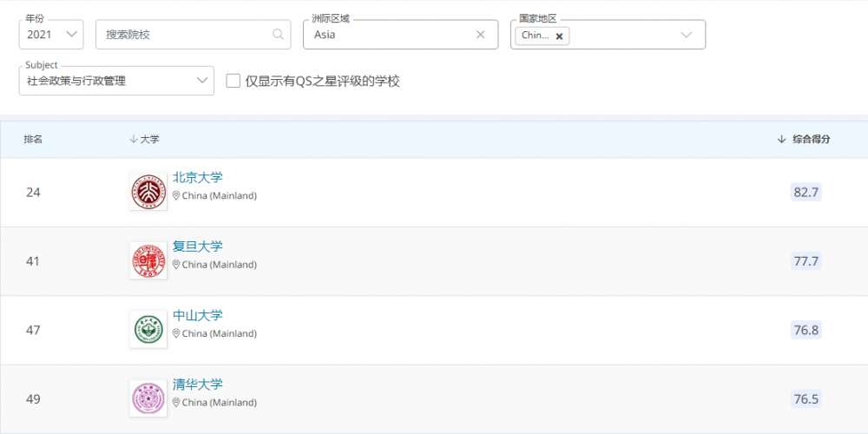
Task: Open the 年份 2021 dropdown
Action: 52,35
